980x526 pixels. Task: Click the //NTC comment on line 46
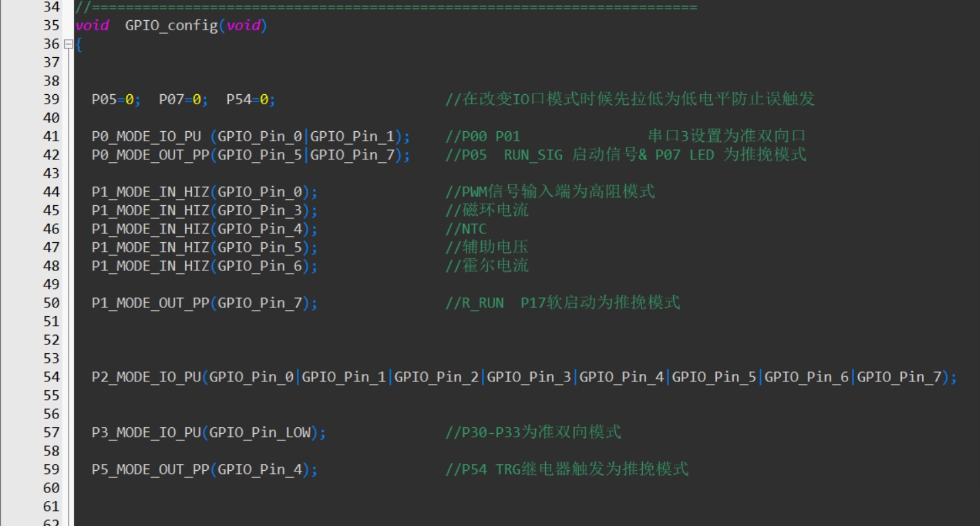466,229
